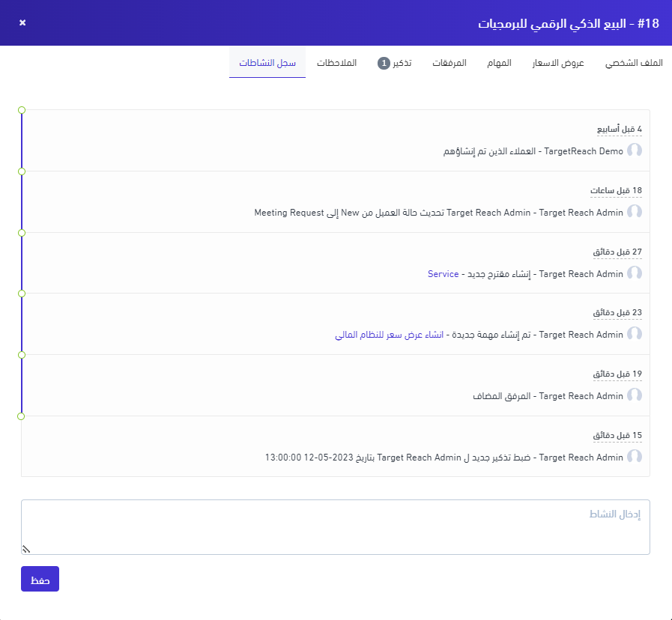The height and width of the screenshot is (620, 672).
Task: Click avatar icon on Service proposal entry
Action: 635,273
